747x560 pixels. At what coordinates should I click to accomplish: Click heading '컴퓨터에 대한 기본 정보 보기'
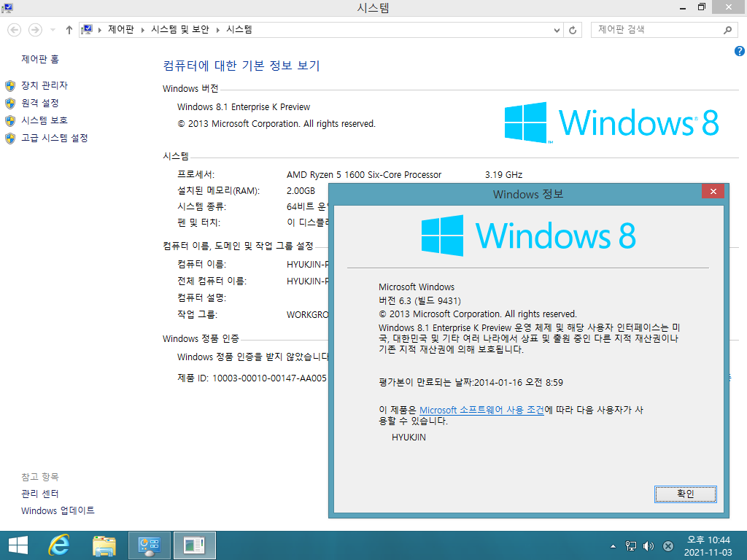[x=241, y=65]
